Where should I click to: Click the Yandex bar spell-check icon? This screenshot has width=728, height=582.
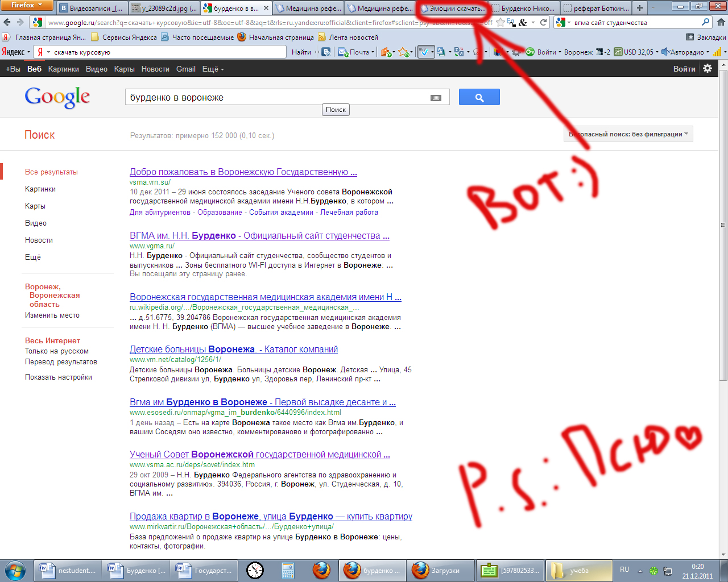pyautogui.click(x=423, y=52)
